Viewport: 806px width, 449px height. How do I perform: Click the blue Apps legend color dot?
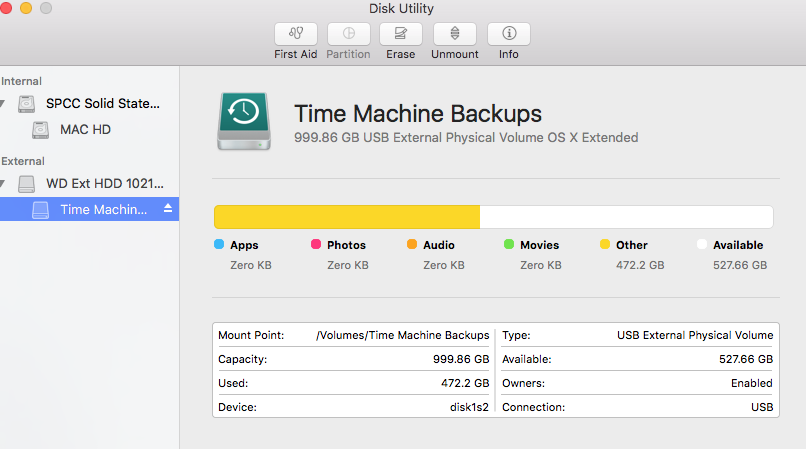click(x=219, y=245)
